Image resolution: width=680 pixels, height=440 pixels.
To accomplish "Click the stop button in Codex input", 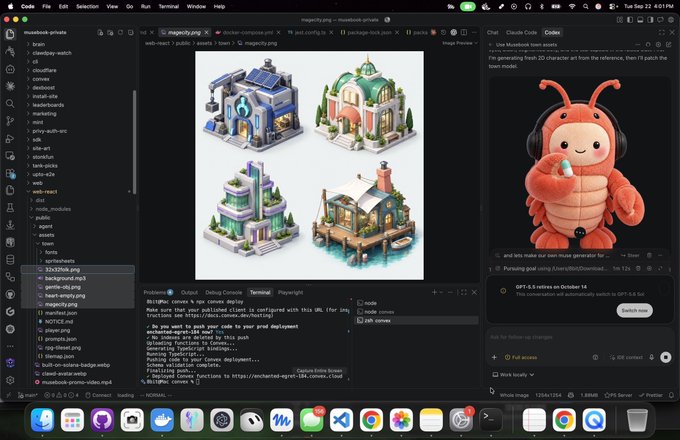I will (x=666, y=357).
